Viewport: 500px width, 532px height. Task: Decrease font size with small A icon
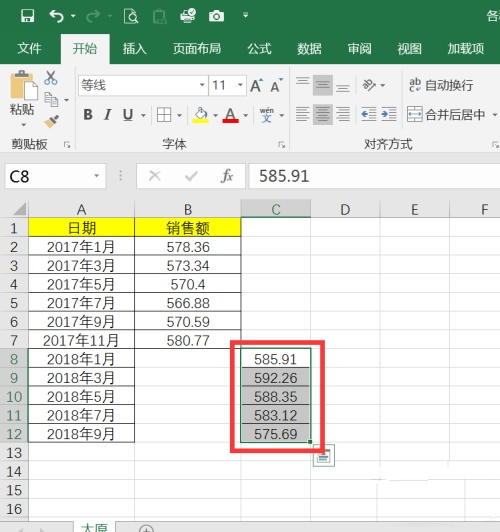(276, 85)
